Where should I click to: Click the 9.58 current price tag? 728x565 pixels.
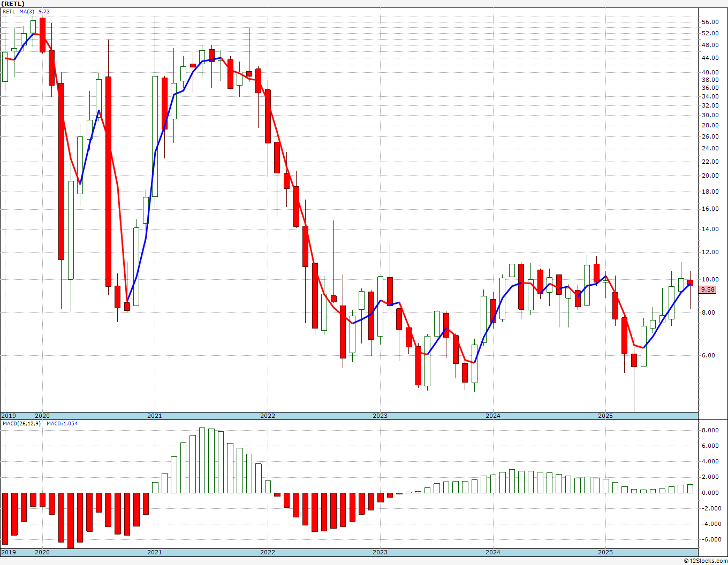[x=708, y=289]
